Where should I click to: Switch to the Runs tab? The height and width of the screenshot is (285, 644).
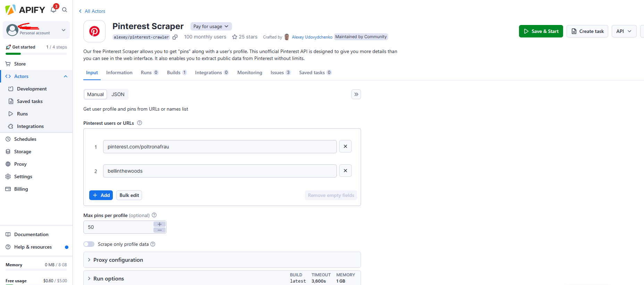coord(150,72)
